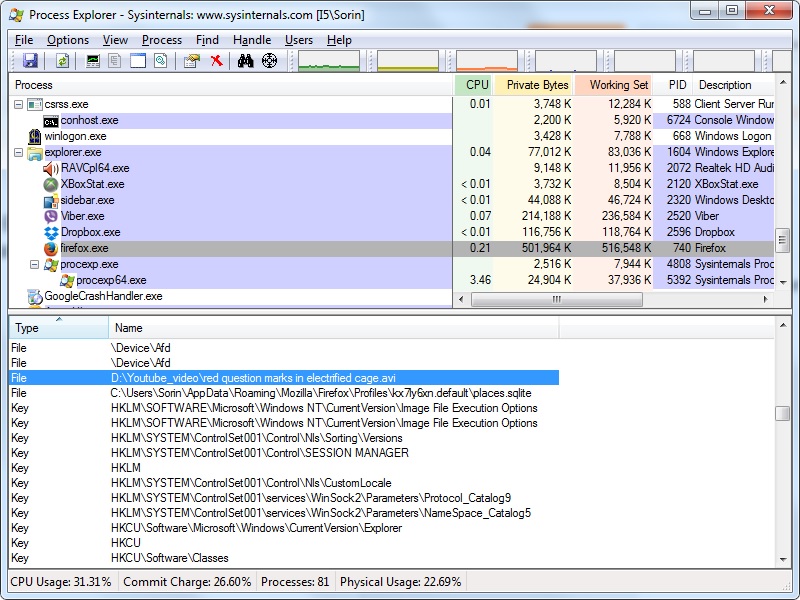Open the Properties toolbar icon
The height and width of the screenshot is (600, 800).
tap(191, 61)
